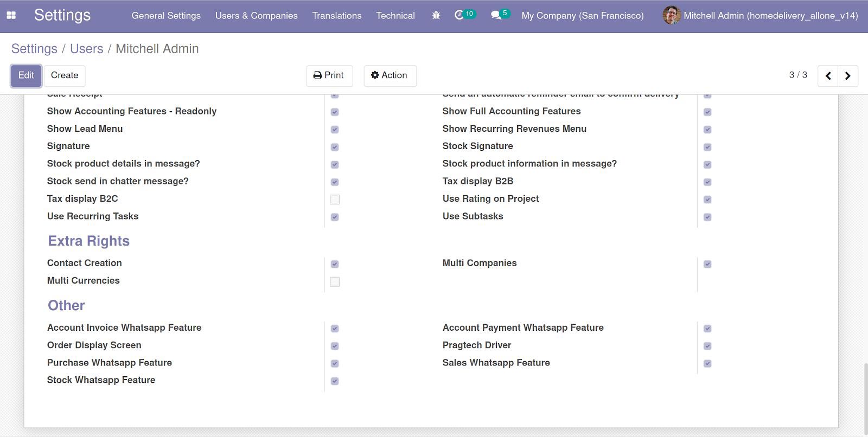
Task: Toggle the Show Lead Menu checkbox
Action: tap(335, 130)
